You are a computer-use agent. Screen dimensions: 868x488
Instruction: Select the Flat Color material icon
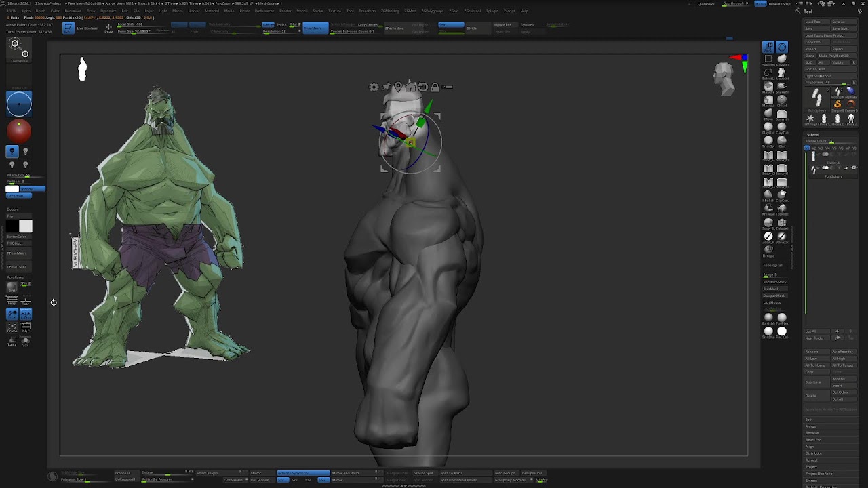pos(782,331)
